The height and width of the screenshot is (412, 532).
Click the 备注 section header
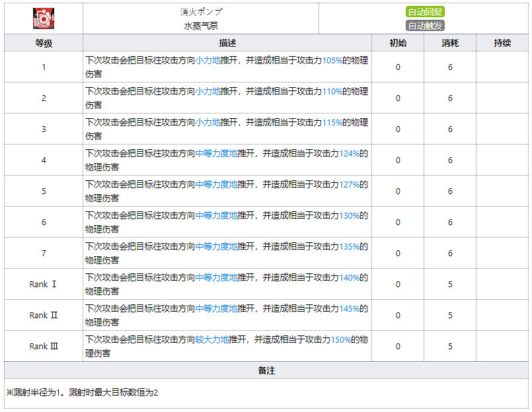266,370
